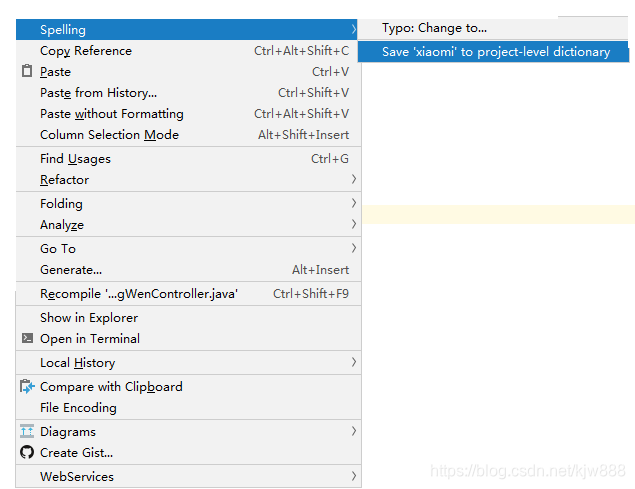The image size is (635, 489).
Task: Select Open in Terminal
Action: pos(188,339)
